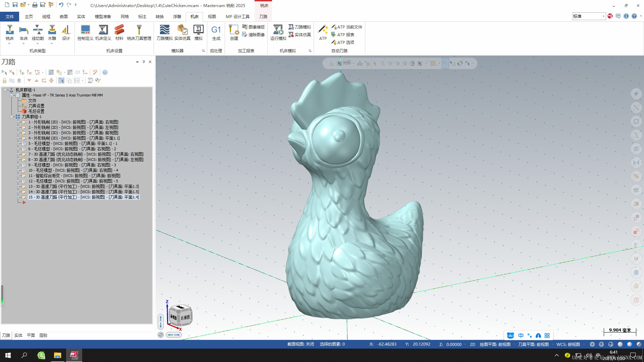The height and width of the screenshot is (362, 644).
Task: Toggle the selection checkmark on operation 1 外形铣削
Action: point(24,122)
